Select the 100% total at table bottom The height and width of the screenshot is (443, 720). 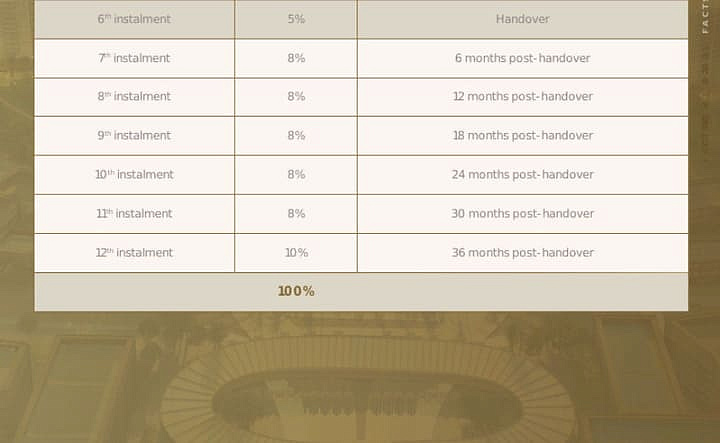pyautogui.click(x=296, y=291)
